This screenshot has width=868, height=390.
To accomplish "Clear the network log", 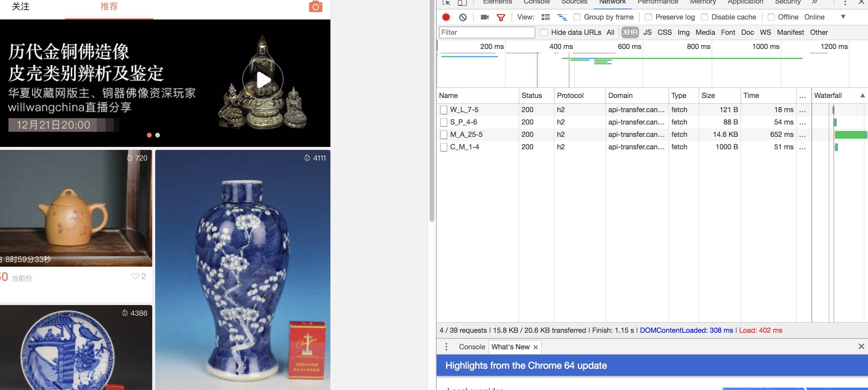I will tap(463, 17).
